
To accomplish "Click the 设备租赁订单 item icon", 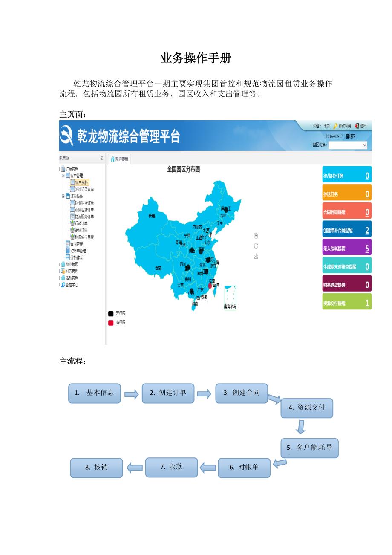I will [x=72, y=210].
